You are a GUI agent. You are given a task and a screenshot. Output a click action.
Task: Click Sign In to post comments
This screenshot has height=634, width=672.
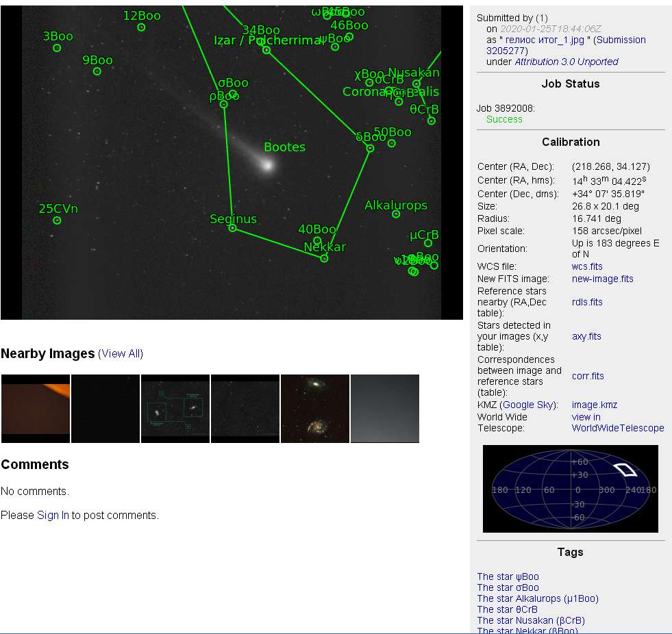coord(53,516)
